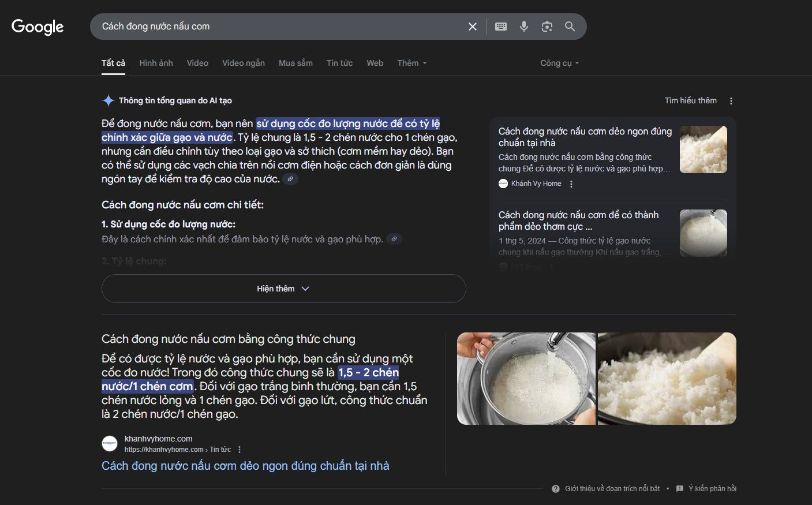Open three-dot menu beside Khánh Vy Home
The height and width of the screenshot is (505, 812).
571,184
